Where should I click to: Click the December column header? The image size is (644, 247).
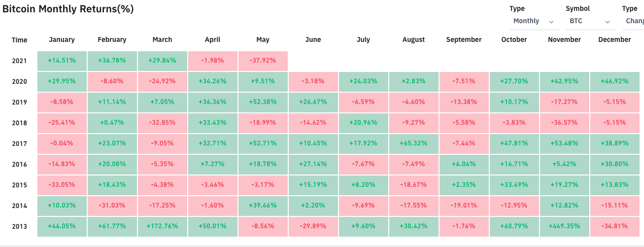[x=614, y=40]
